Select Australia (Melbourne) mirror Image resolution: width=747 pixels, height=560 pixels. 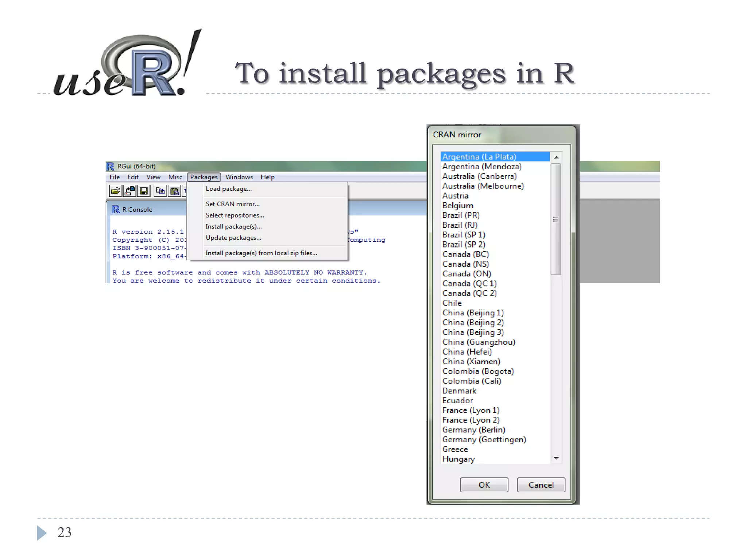tap(495, 186)
